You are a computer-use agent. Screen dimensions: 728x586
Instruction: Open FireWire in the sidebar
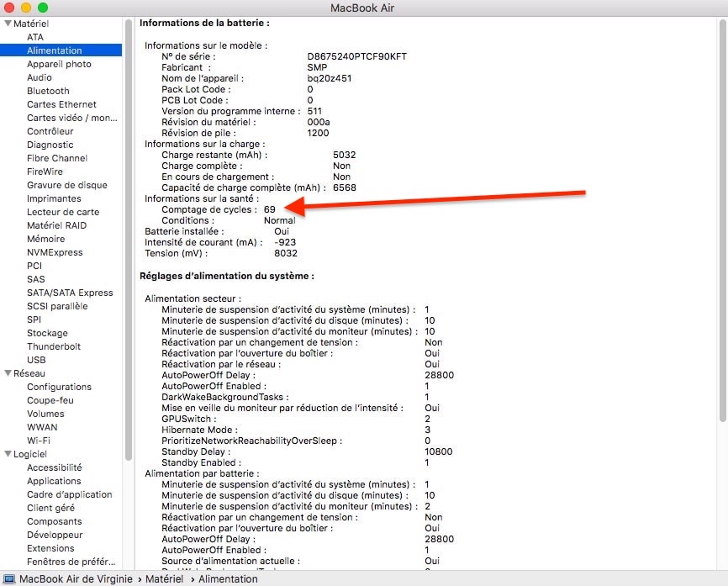(45, 172)
